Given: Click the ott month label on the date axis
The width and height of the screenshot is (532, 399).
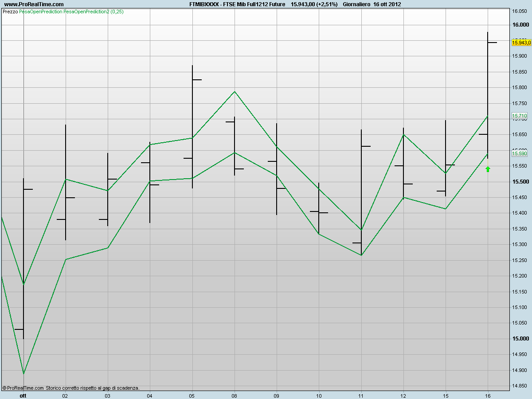Looking at the screenshot, I should coord(23,395).
